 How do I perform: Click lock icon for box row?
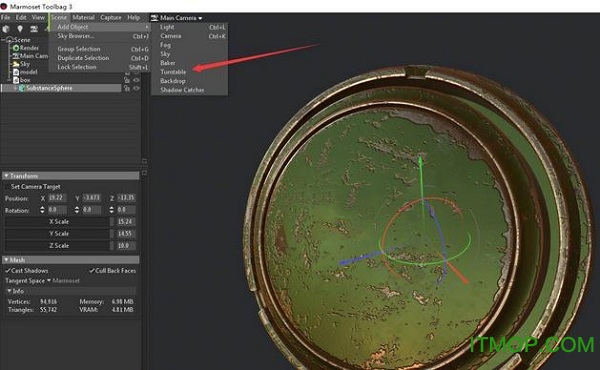point(127,80)
